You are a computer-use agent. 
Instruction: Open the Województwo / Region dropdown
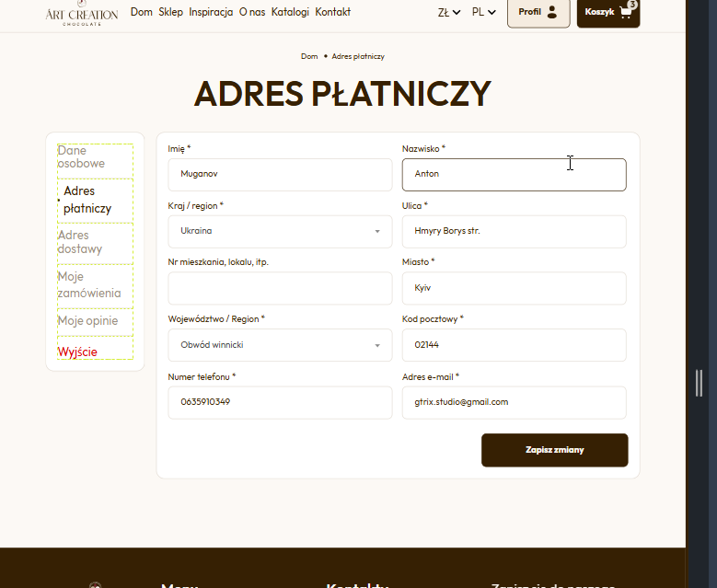coord(280,345)
